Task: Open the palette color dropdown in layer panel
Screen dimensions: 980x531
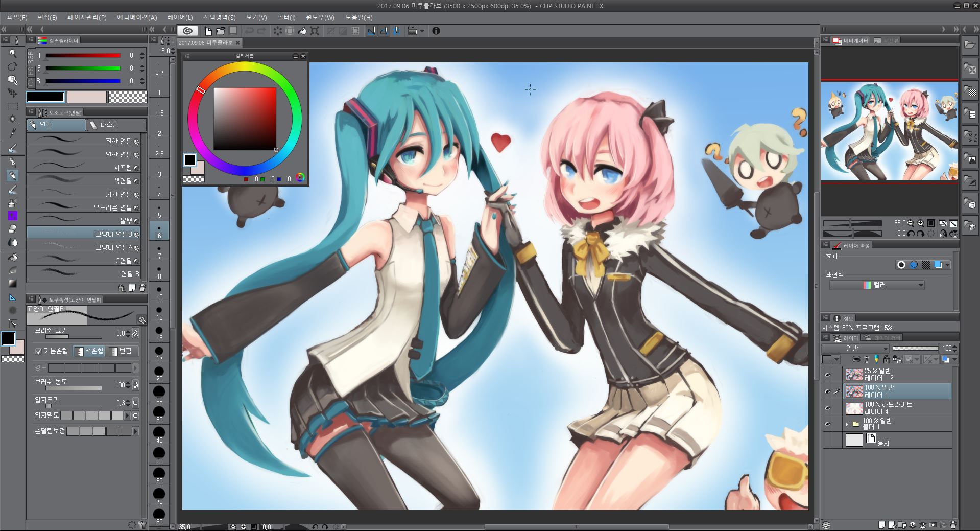Action: click(830, 360)
